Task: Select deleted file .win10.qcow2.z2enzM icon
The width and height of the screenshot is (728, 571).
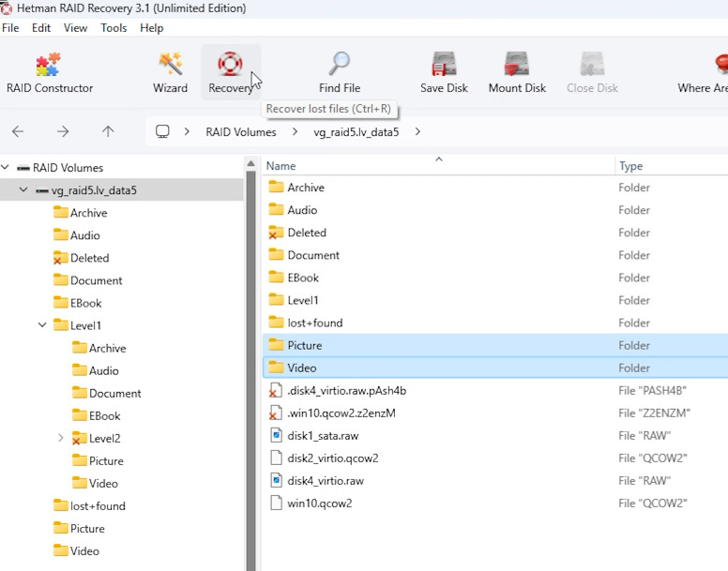Action: click(276, 413)
